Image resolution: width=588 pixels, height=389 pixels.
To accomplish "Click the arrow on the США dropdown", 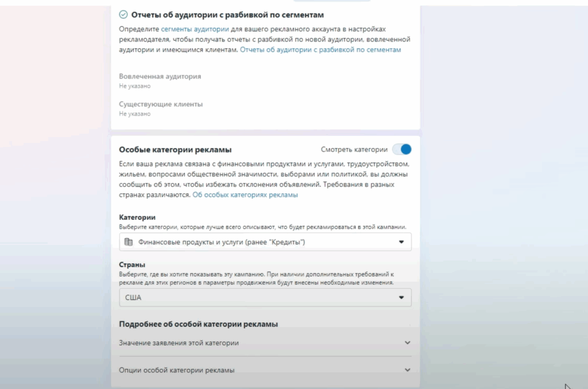I will pyautogui.click(x=401, y=298).
